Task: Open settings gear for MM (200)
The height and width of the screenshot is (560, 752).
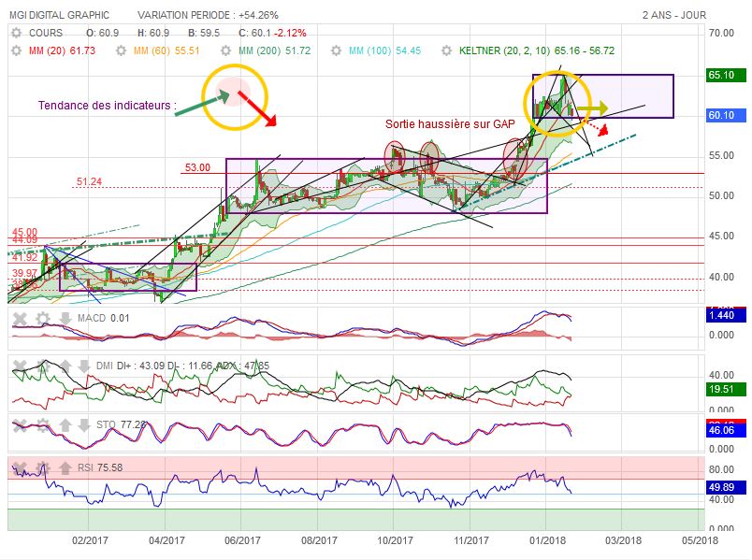Action: point(225,50)
